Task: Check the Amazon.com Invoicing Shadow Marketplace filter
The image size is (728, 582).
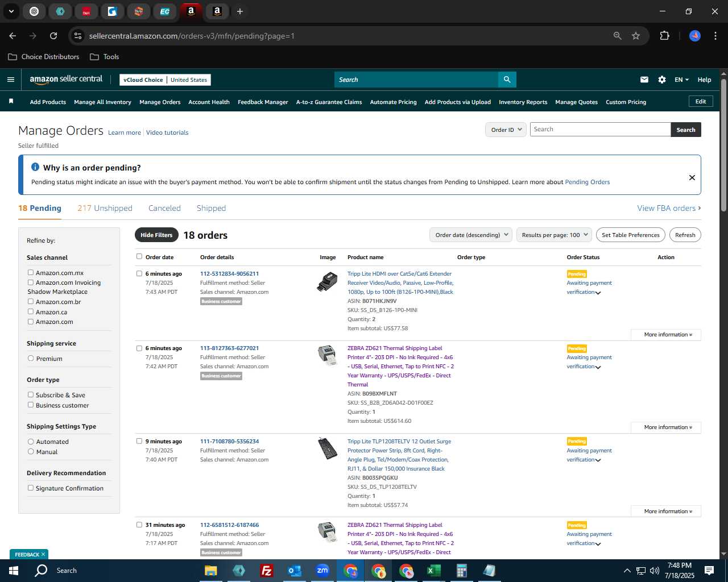Action: [31, 282]
